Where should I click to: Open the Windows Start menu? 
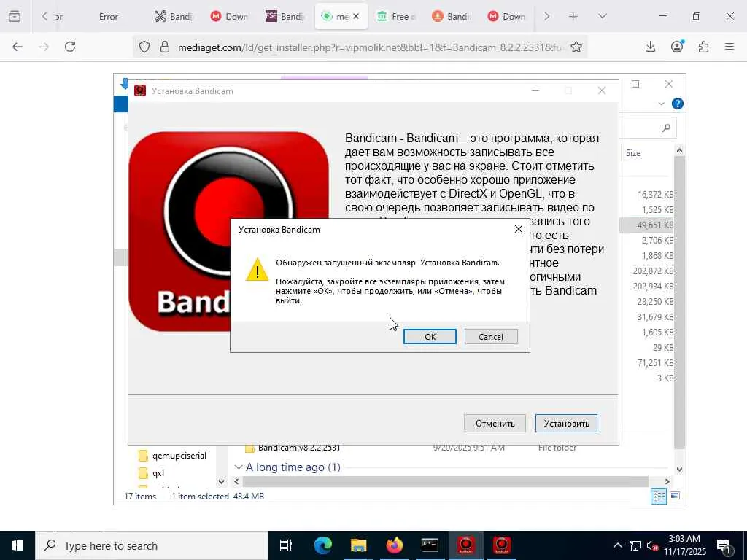[18, 545]
